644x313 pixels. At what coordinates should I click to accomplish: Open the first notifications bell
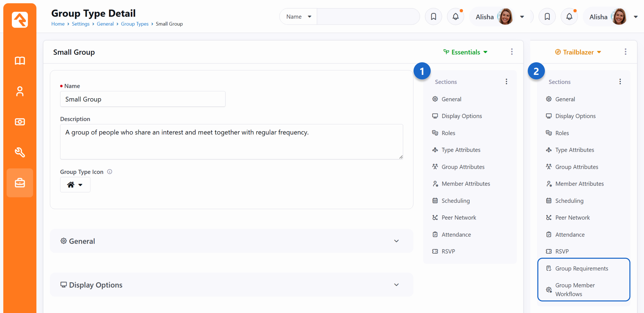click(x=455, y=17)
